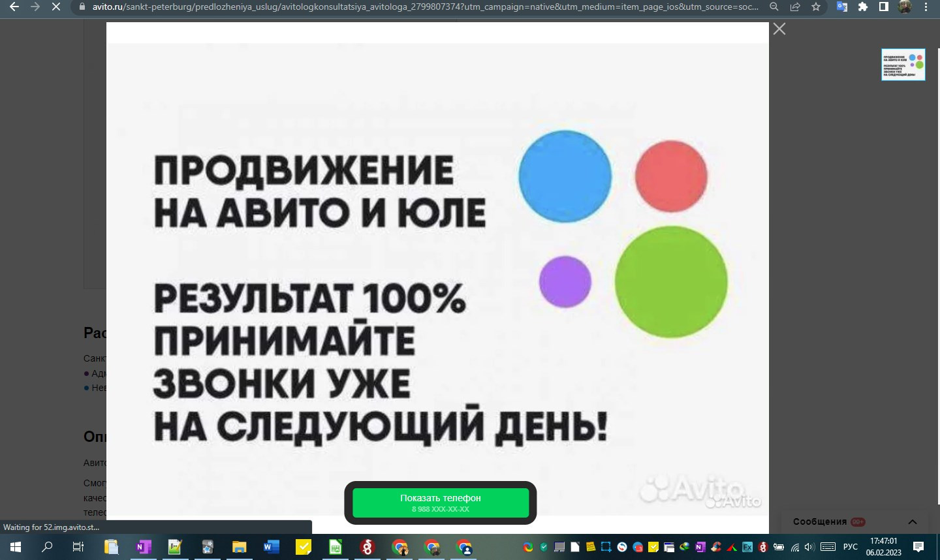The height and width of the screenshot is (560, 940).
Task: Click the monitor tray icon
Action: (x=559, y=547)
